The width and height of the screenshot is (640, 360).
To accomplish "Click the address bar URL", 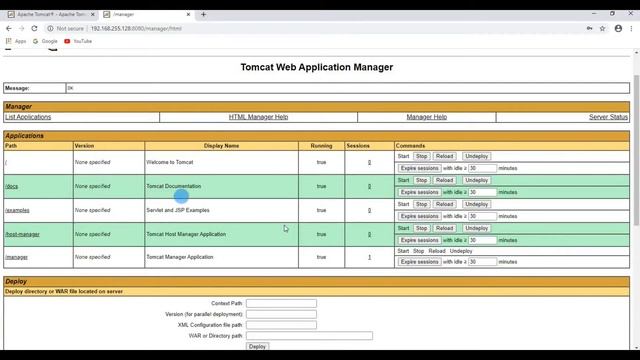I will (136, 29).
